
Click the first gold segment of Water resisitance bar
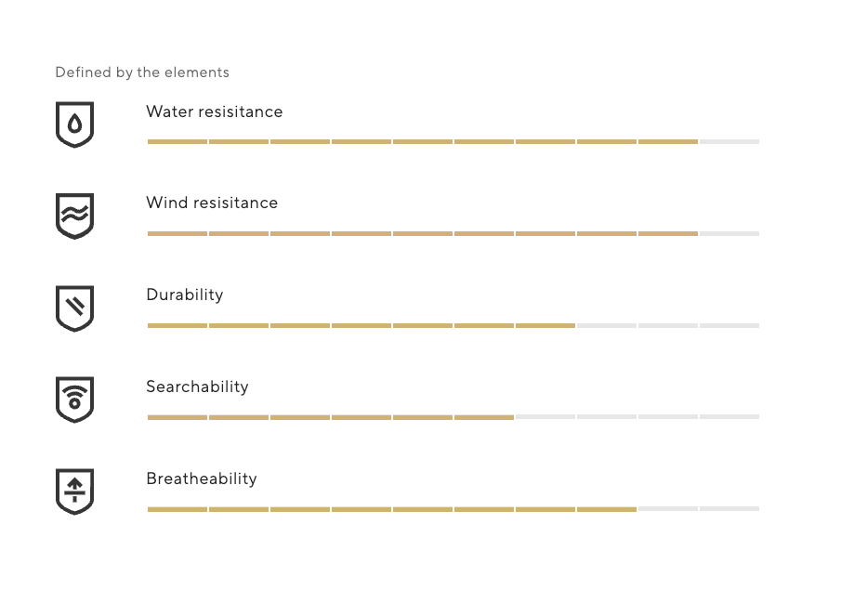point(177,141)
